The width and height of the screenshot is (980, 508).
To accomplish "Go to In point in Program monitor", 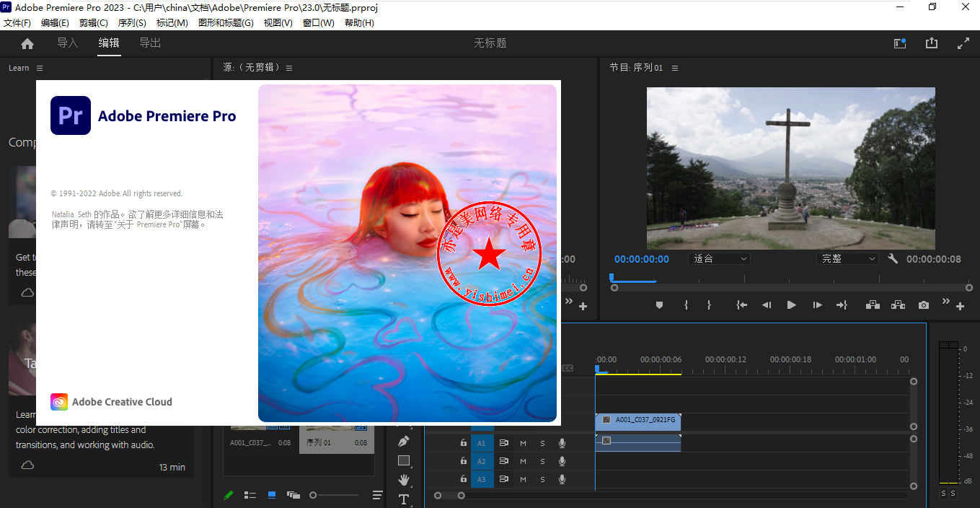I will (x=741, y=305).
